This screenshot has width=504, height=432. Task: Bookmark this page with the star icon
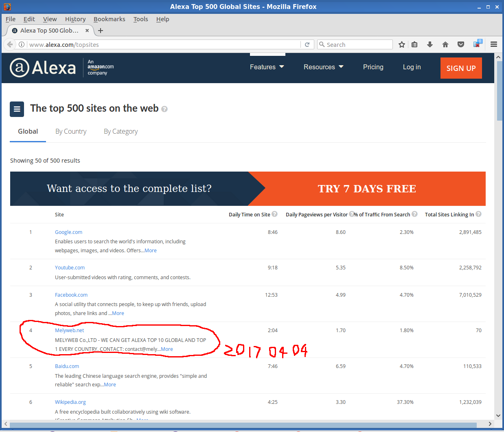(402, 44)
